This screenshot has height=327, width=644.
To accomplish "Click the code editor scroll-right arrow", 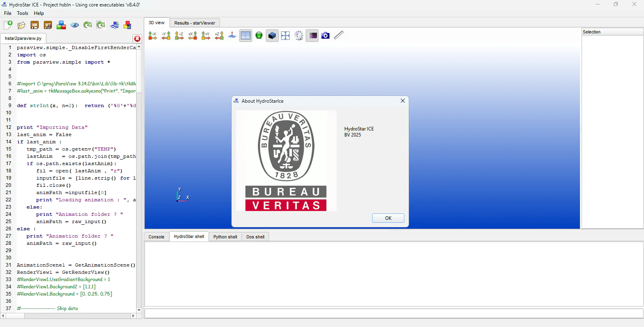I will click(x=133, y=316).
